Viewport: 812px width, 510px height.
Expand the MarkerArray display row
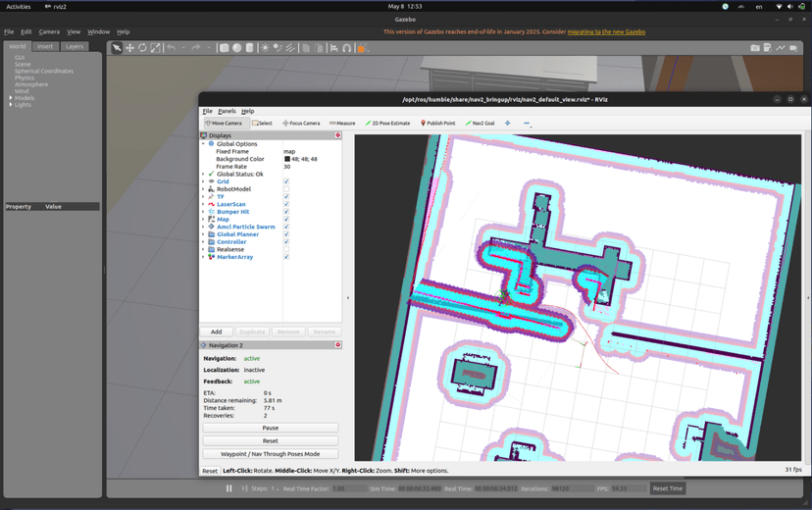point(203,257)
